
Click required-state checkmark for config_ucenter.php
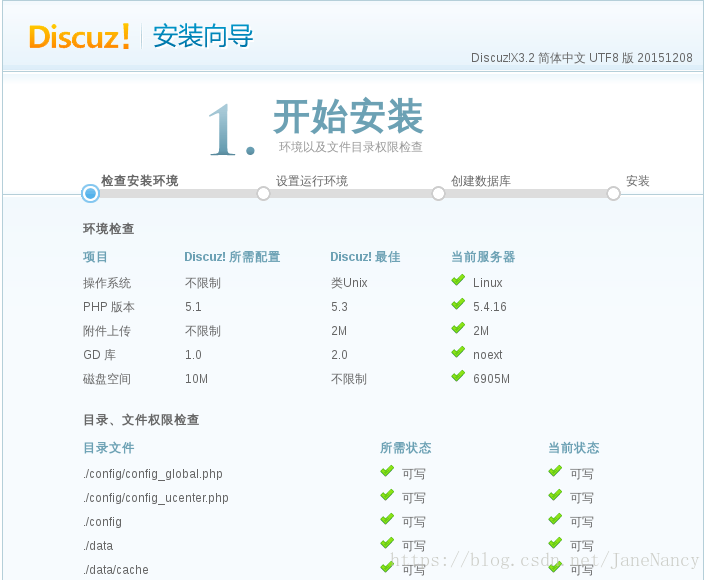(387, 496)
